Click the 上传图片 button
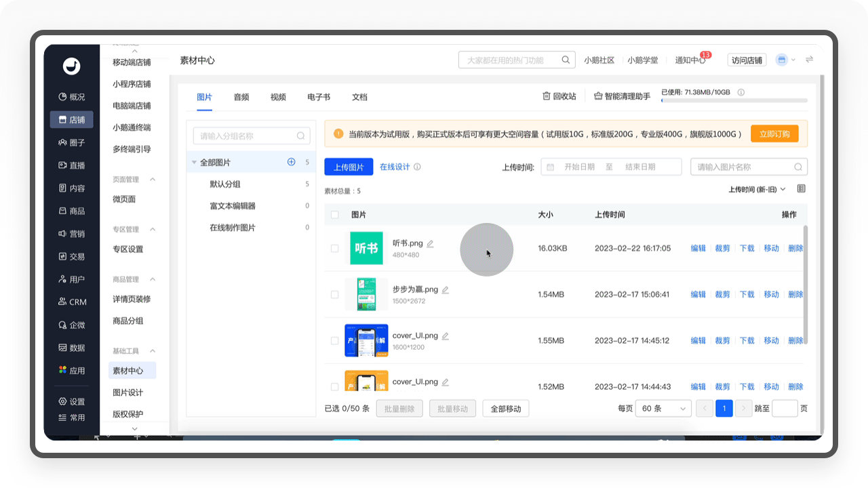The width and height of the screenshot is (868, 488). [x=349, y=167]
